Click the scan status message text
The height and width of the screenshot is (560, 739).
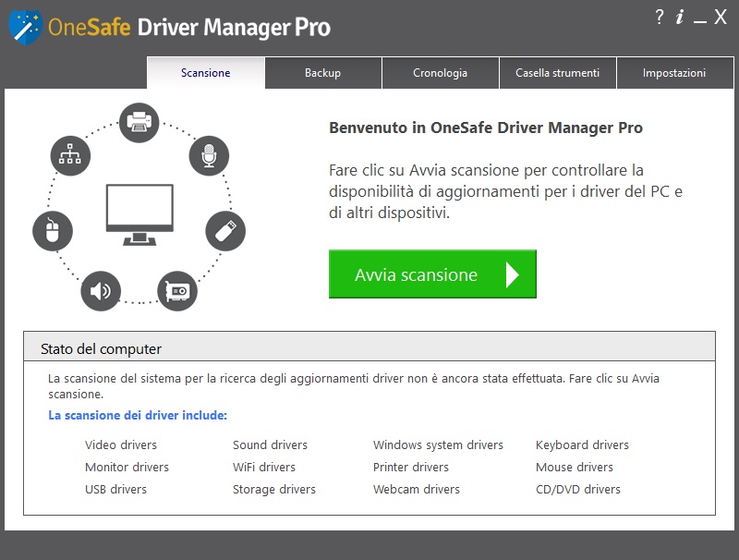click(354, 386)
